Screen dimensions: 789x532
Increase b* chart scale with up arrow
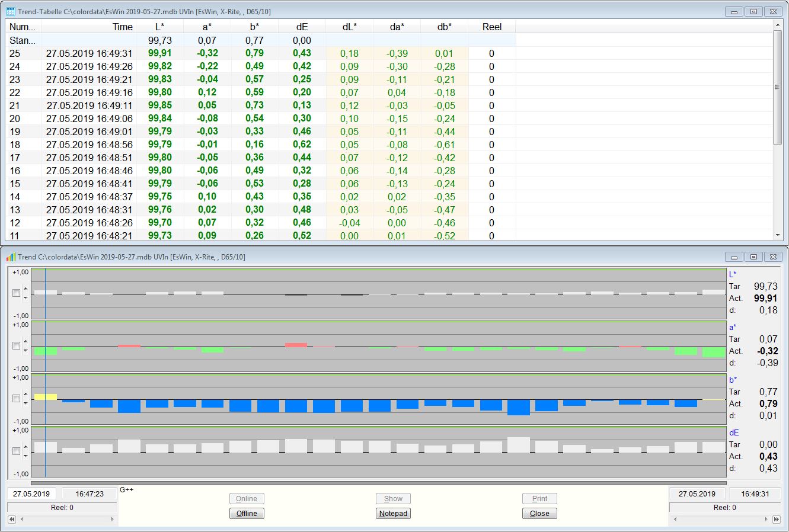(x=25, y=395)
